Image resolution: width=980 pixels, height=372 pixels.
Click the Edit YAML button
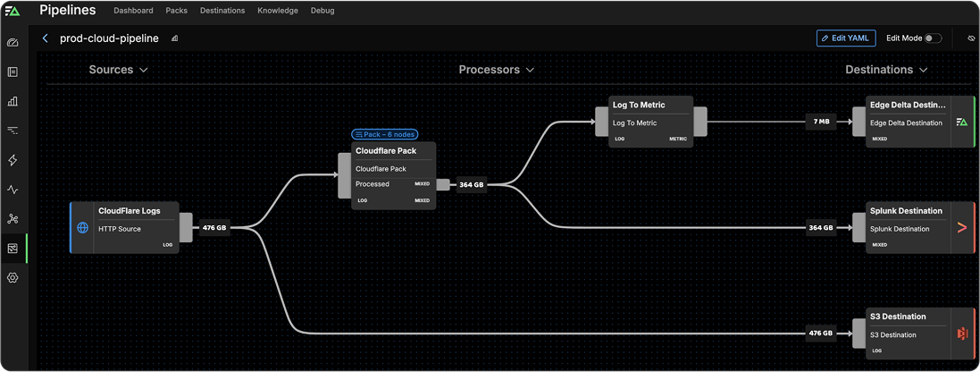845,38
